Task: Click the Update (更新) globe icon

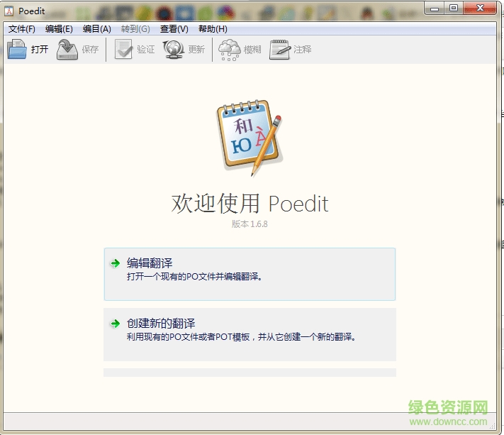Action: (x=173, y=49)
